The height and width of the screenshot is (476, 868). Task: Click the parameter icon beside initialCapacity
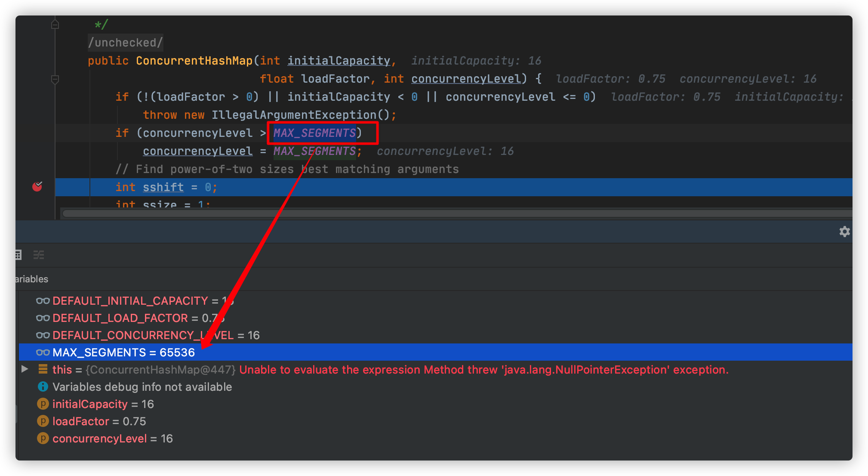(43, 404)
